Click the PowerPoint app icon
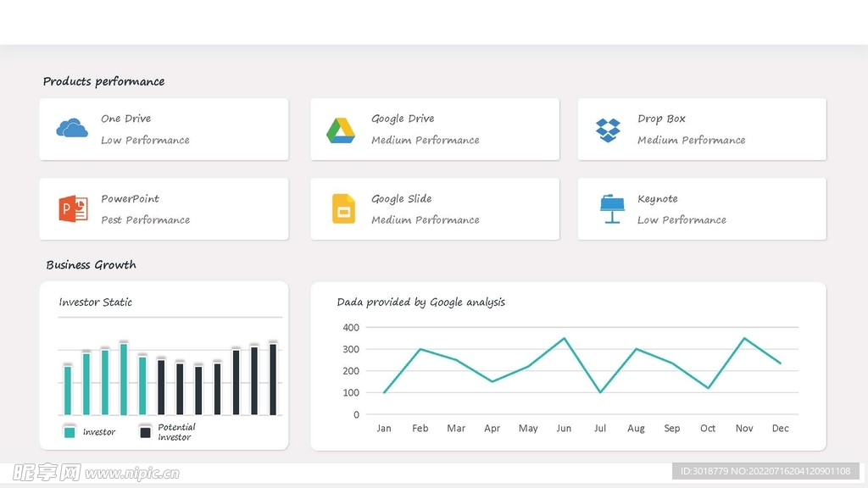Viewport: 868px width, 488px height. (73, 208)
